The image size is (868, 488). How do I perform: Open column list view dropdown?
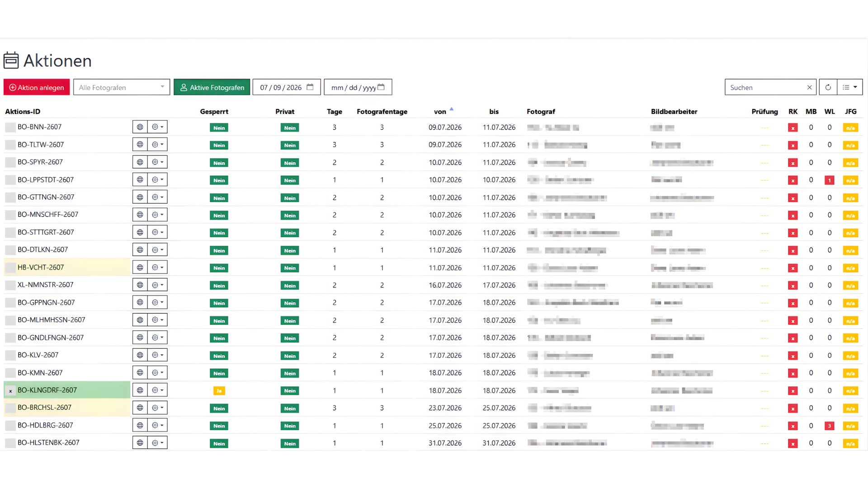coord(850,87)
